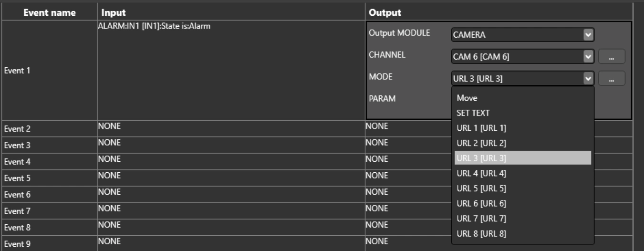
Task: Select Move from the MODE list
Action: 467,98
